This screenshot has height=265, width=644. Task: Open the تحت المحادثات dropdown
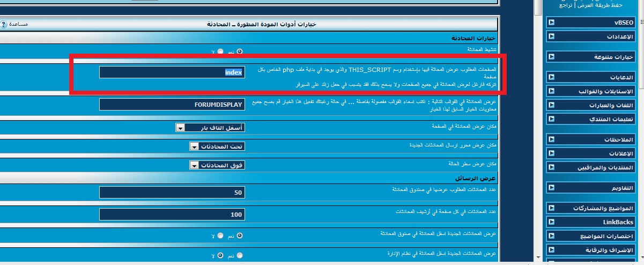tap(217, 146)
